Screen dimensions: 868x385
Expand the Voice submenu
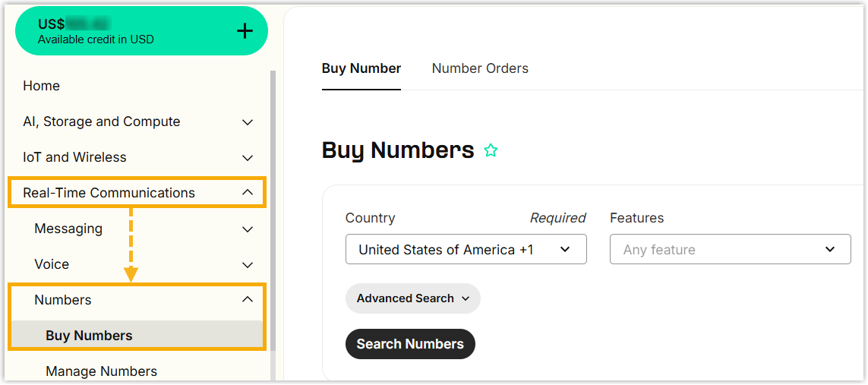pos(248,264)
